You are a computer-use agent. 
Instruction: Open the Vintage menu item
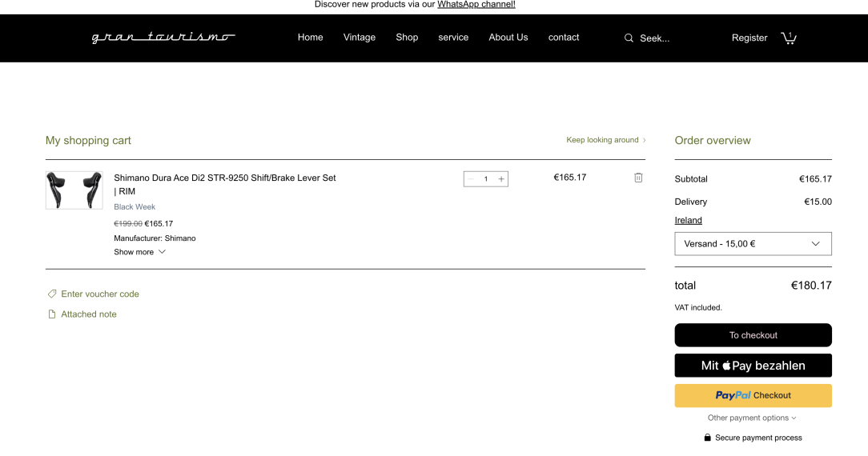(x=360, y=37)
